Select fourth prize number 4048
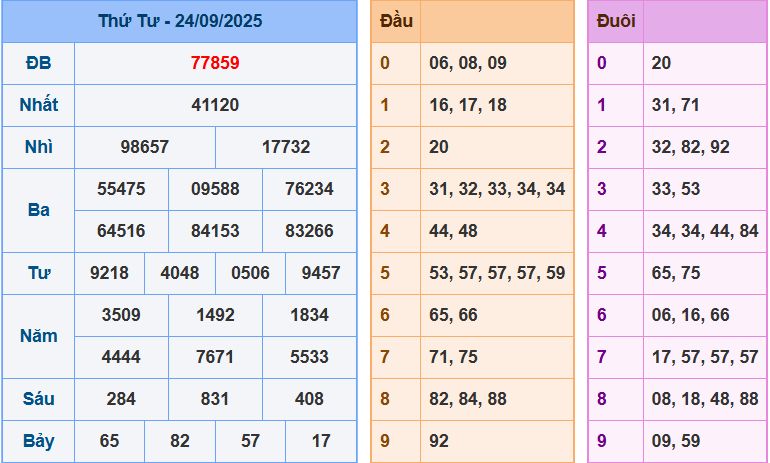The height and width of the screenshot is (463, 770). [x=180, y=273]
